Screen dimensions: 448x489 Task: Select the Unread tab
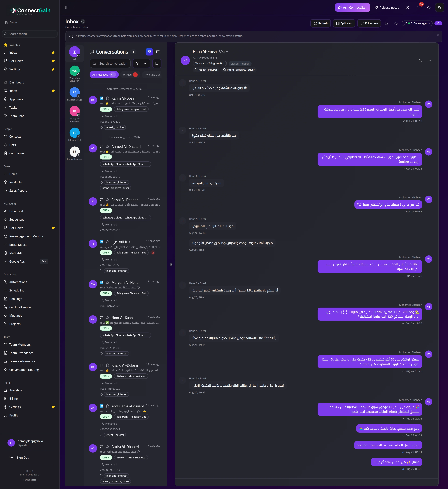[x=130, y=75]
